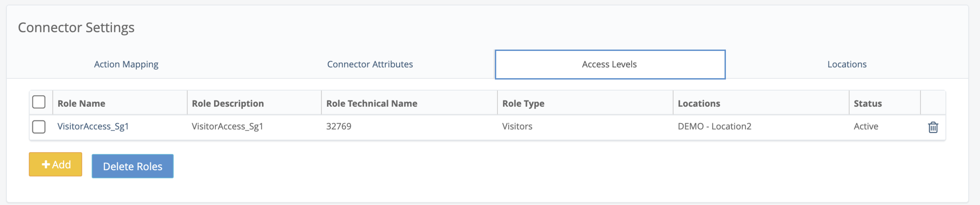Click the Role Type column header

(x=523, y=103)
